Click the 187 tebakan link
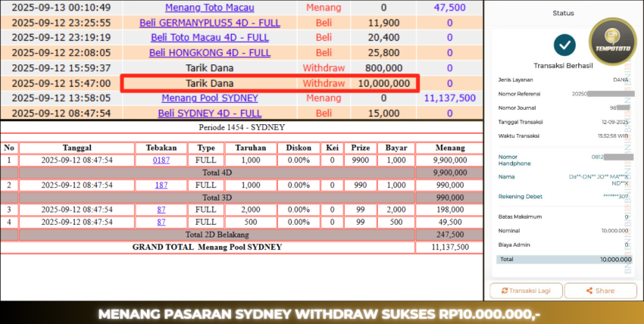Screen dimensions: 644x324 coord(161,185)
